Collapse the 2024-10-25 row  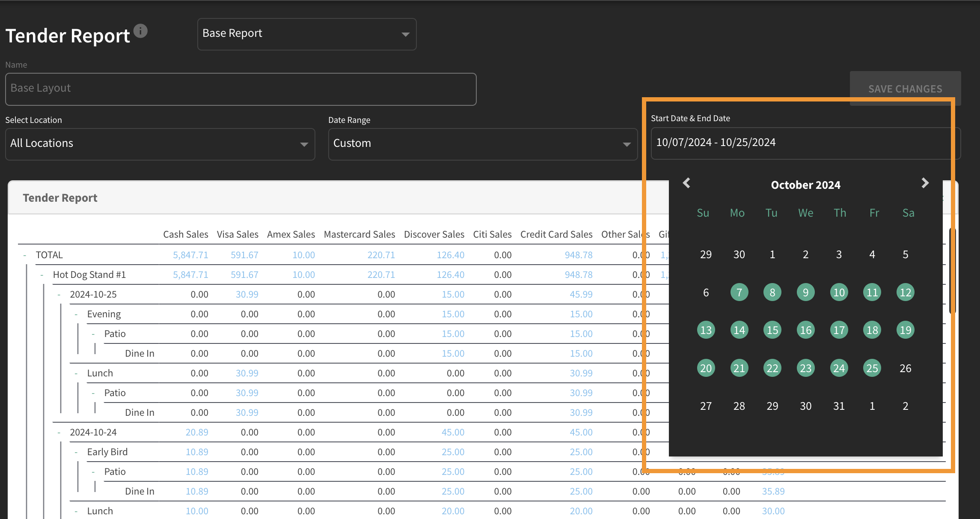[x=59, y=295]
